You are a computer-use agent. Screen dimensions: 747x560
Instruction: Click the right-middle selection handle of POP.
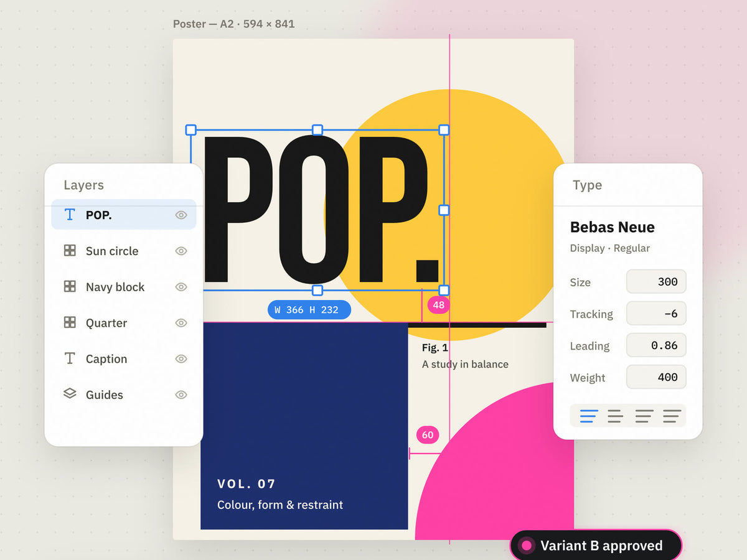(444, 210)
